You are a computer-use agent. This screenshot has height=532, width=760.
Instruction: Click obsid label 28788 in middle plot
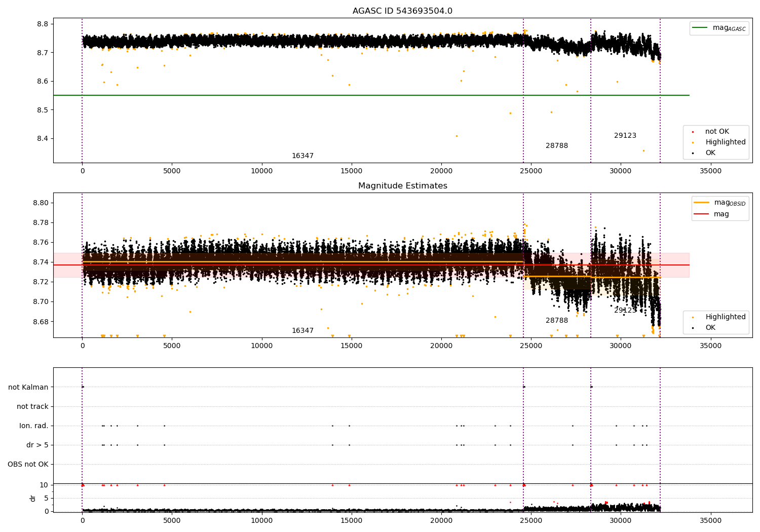tap(557, 321)
